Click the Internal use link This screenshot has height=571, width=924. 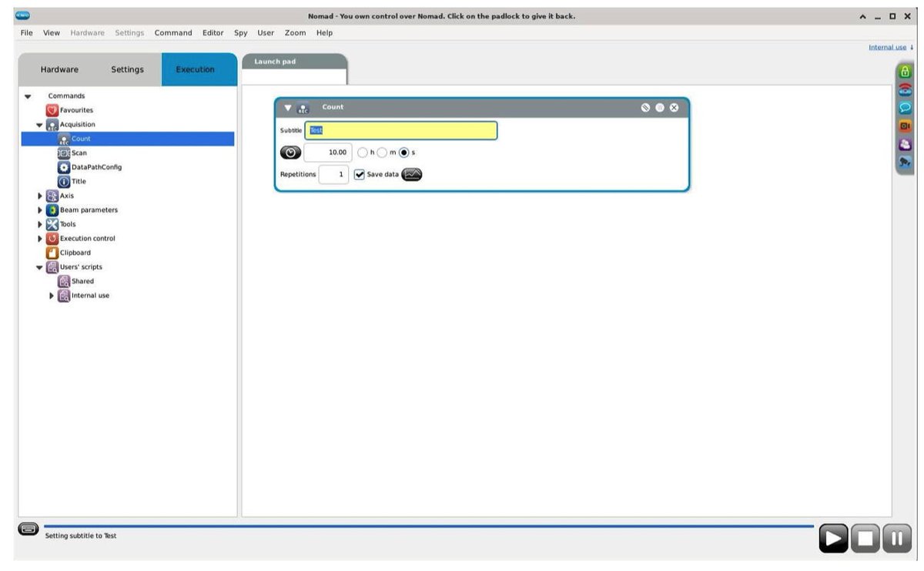pyautogui.click(x=887, y=48)
